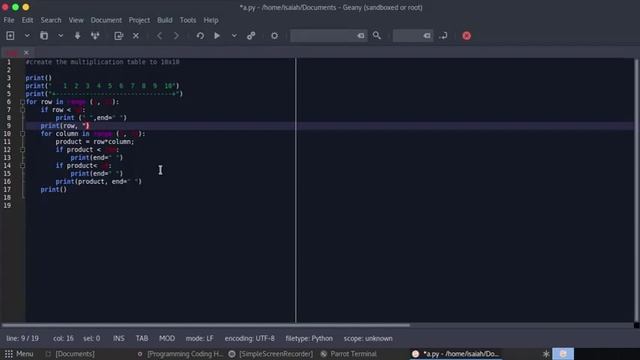Collapse the 'for row' fold on line 6

pyautogui.click(x=22, y=102)
